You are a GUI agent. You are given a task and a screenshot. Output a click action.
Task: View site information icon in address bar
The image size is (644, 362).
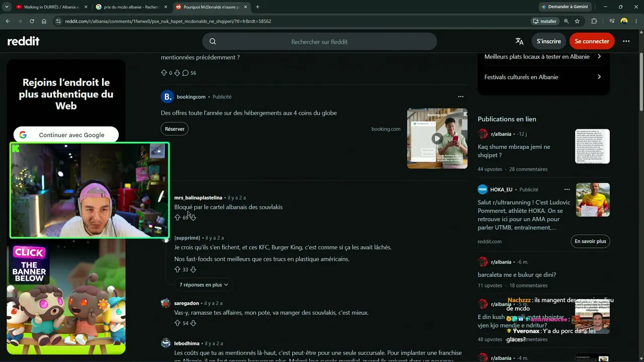tap(58, 21)
